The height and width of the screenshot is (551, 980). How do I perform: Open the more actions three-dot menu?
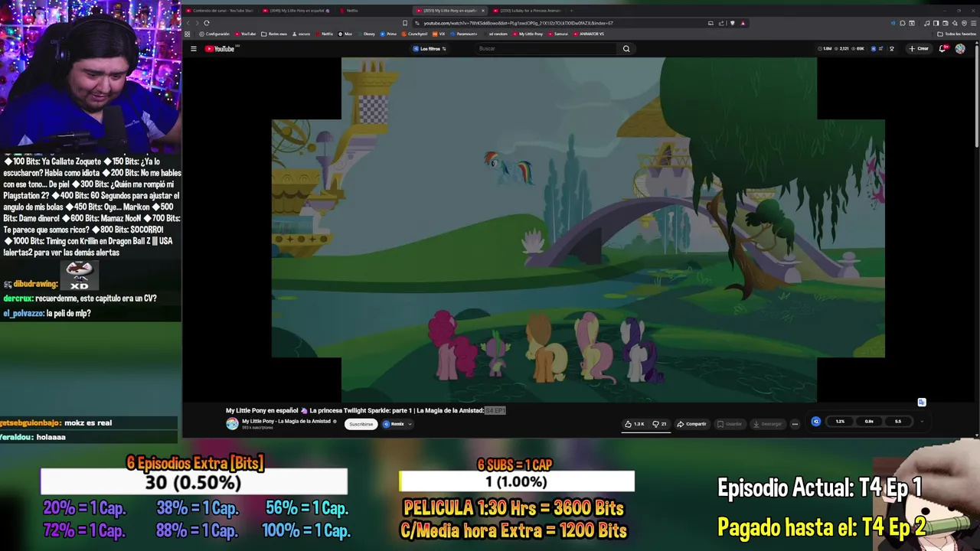click(x=795, y=424)
